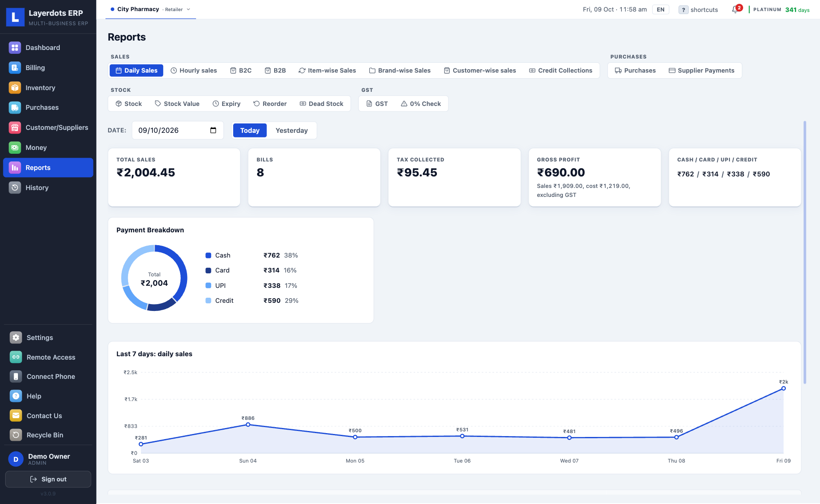
Task: Expand the City Pharmacy business switcher
Action: coord(150,9)
